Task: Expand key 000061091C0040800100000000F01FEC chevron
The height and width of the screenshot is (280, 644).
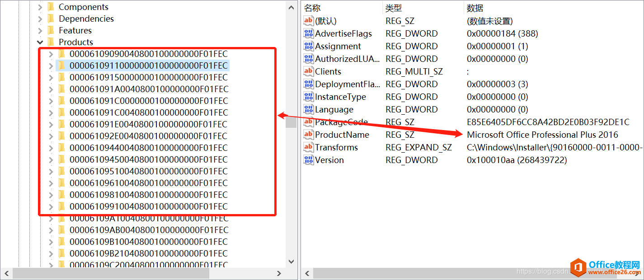Action: [51, 112]
